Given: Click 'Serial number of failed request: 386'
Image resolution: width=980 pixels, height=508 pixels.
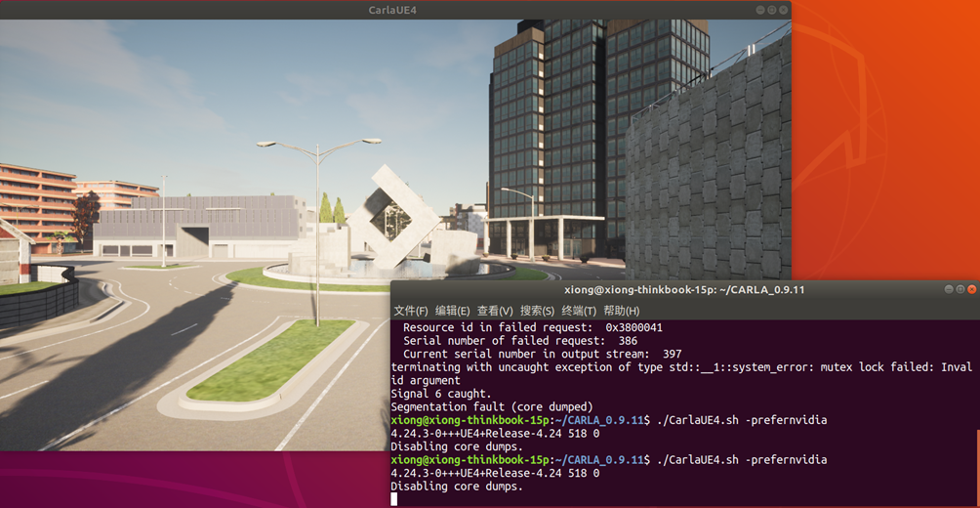Looking at the screenshot, I should (520, 341).
